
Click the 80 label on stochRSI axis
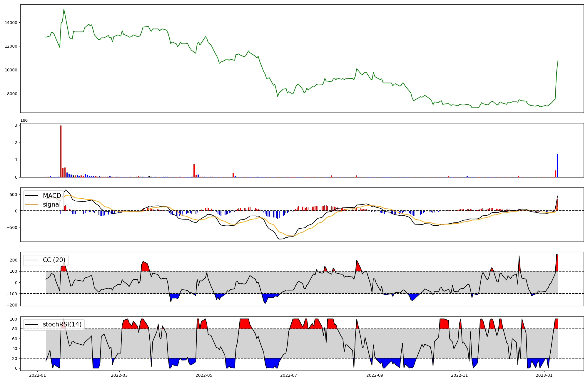click(x=15, y=329)
